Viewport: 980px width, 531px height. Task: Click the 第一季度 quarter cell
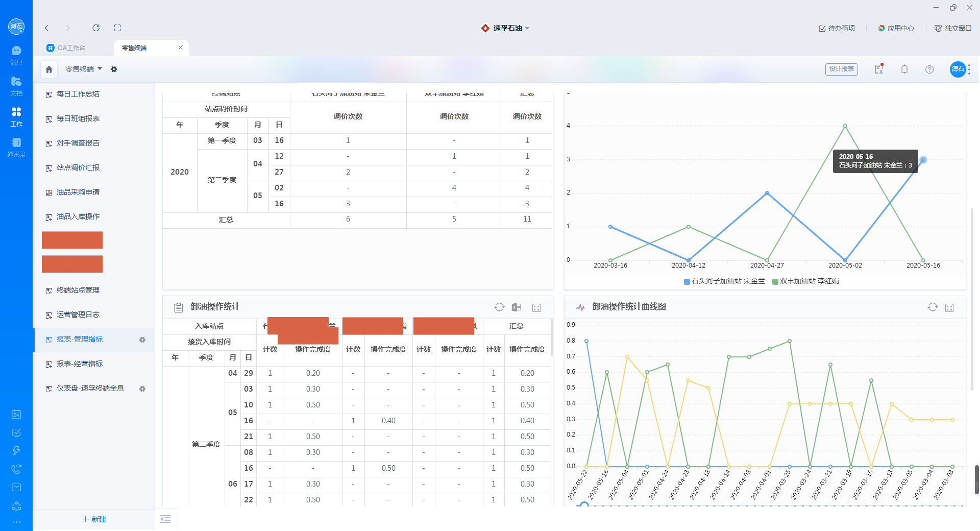(x=222, y=140)
